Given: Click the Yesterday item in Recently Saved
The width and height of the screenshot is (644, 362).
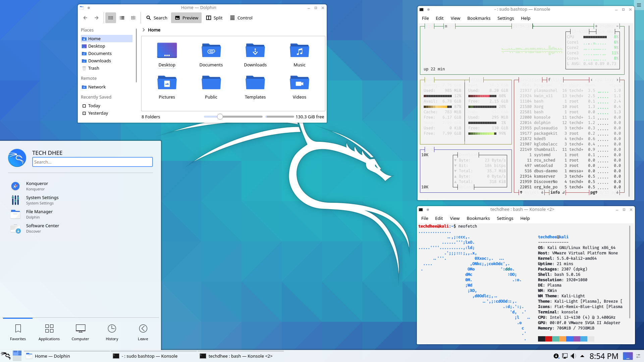Looking at the screenshot, I should point(98,113).
